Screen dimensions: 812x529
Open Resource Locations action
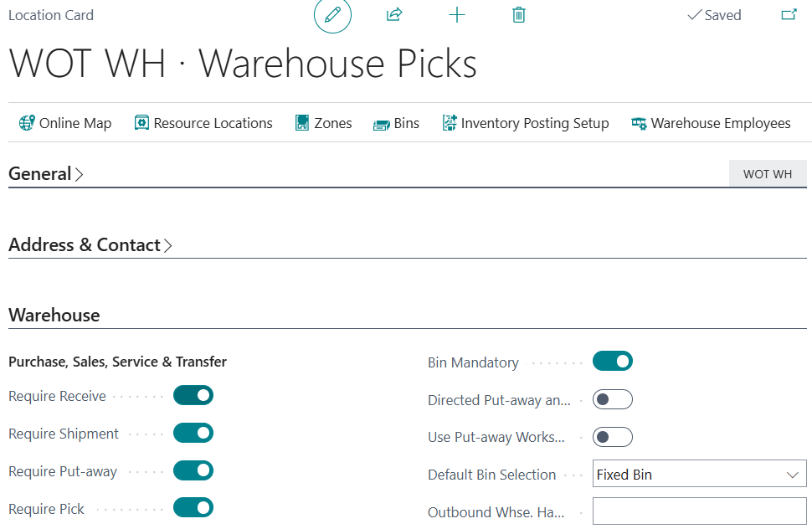203,123
